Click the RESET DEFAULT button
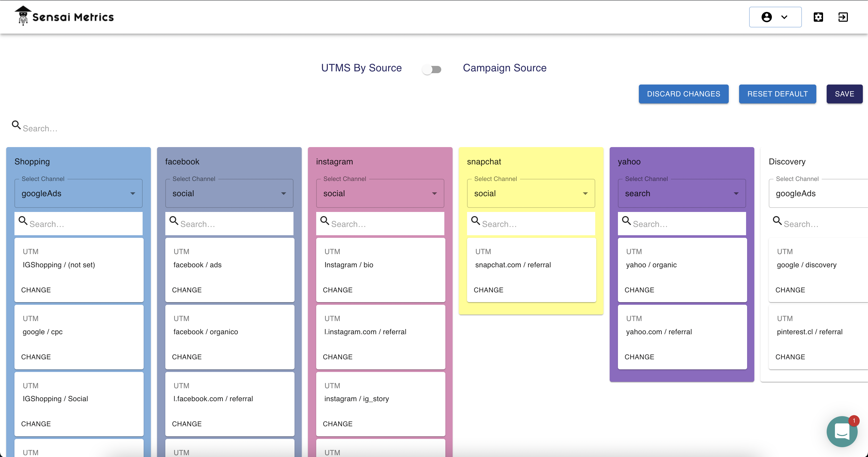868x457 pixels. tap(777, 94)
